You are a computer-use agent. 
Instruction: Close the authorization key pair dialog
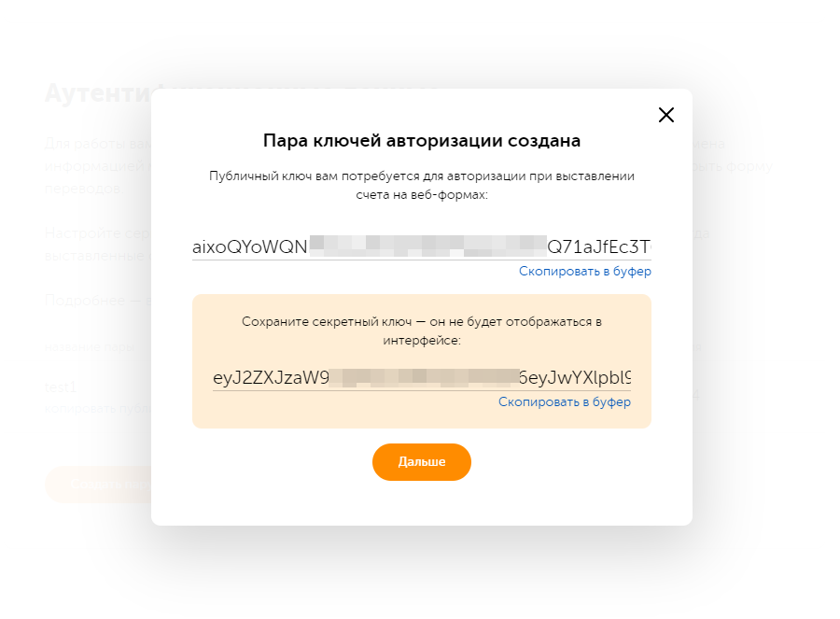(x=665, y=115)
